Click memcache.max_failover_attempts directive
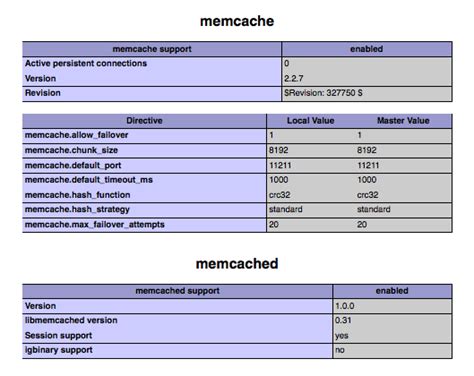Image resolution: width=474 pixels, height=376 pixels. (x=95, y=225)
